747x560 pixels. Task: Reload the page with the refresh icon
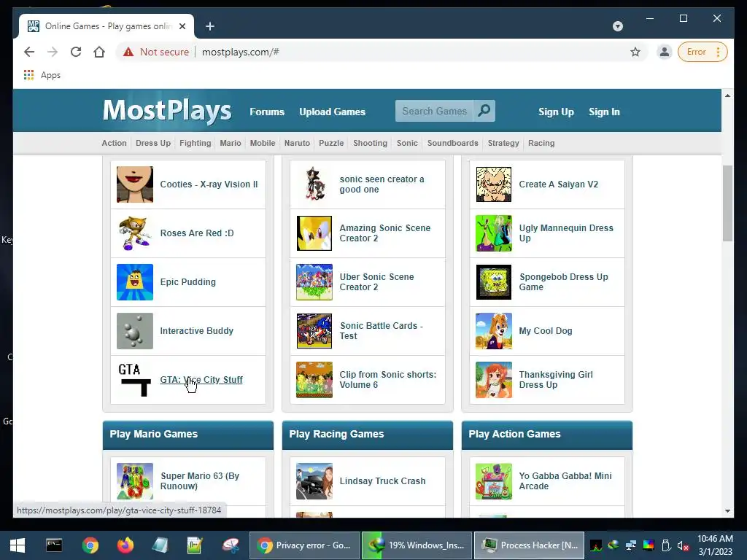[76, 52]
